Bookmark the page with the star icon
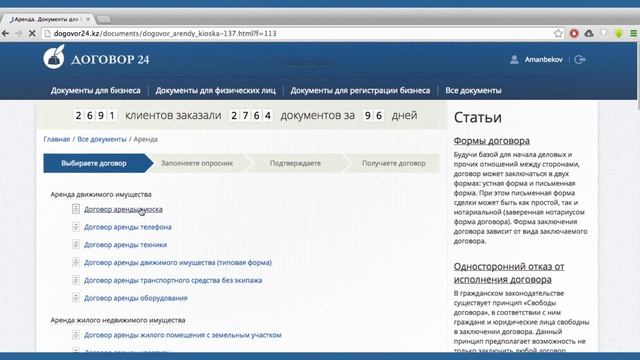This screenshot has width=640, height=360. coord(558,33)
